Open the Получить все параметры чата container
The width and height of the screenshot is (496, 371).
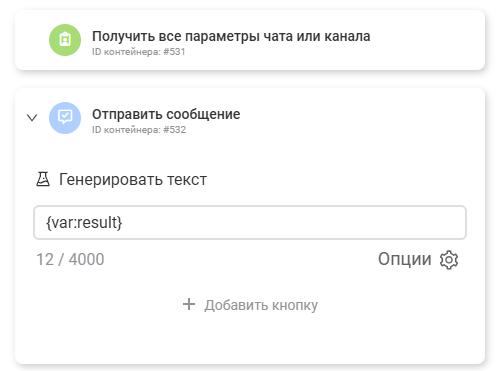[x=250, y=40]
